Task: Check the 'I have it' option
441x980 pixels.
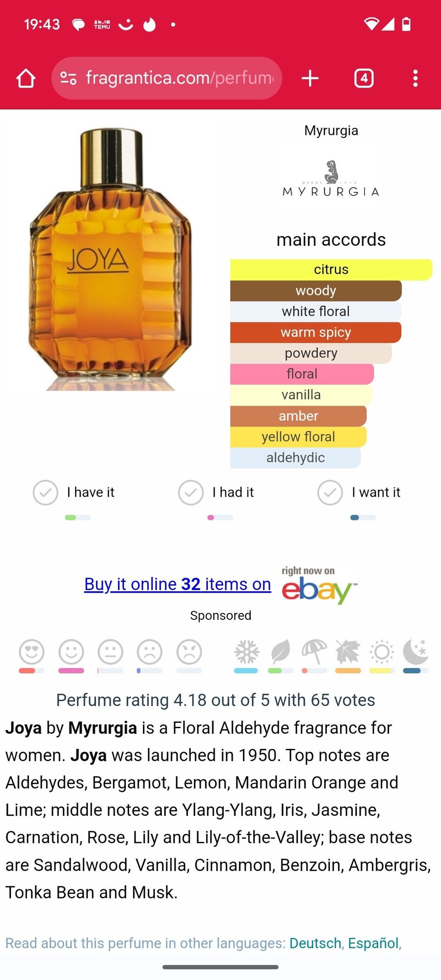Action: click(x=73, y=493)
